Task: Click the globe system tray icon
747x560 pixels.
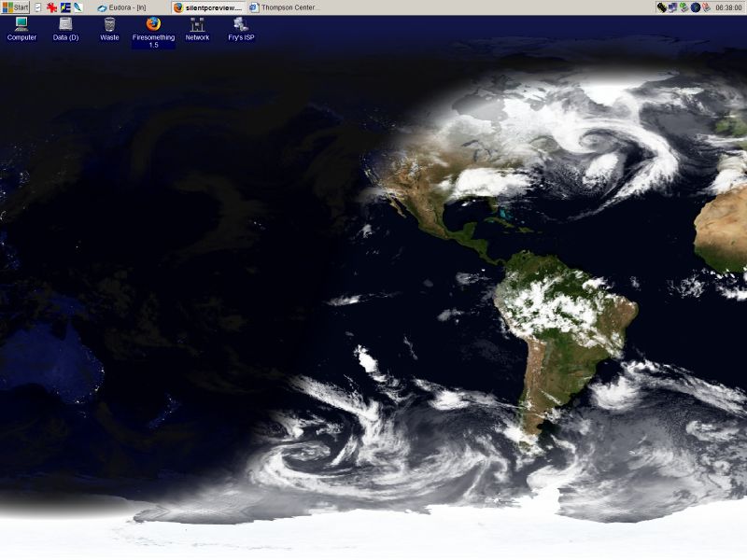Action: 695,7
